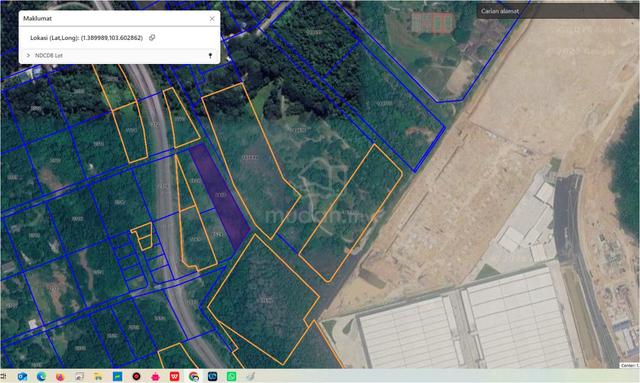The image size is (640, 383).
Task: Open the red W app in taskbar
Action: pos(174,376)
